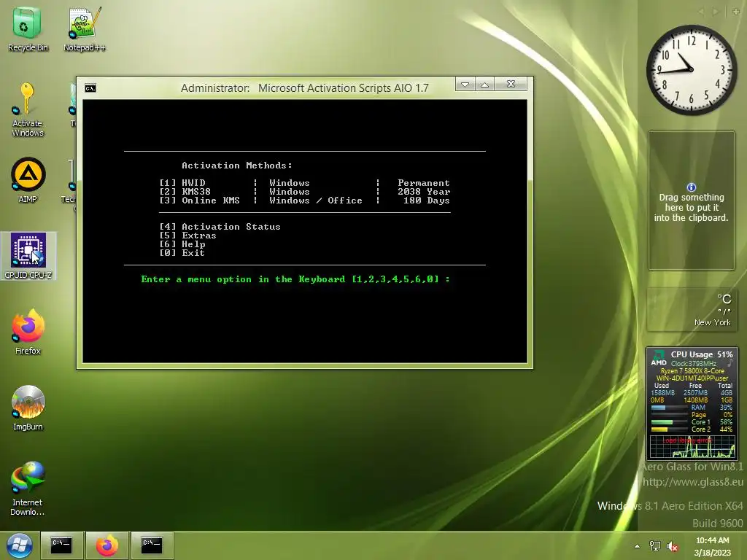The image size is (747, 560).
Task: Open the ImgBurn desktop icon
Action: coord(28,408)
